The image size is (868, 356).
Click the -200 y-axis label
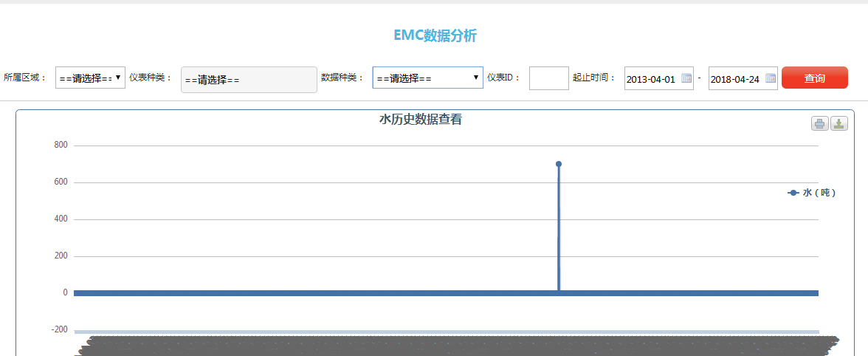[x=59, y=329]
